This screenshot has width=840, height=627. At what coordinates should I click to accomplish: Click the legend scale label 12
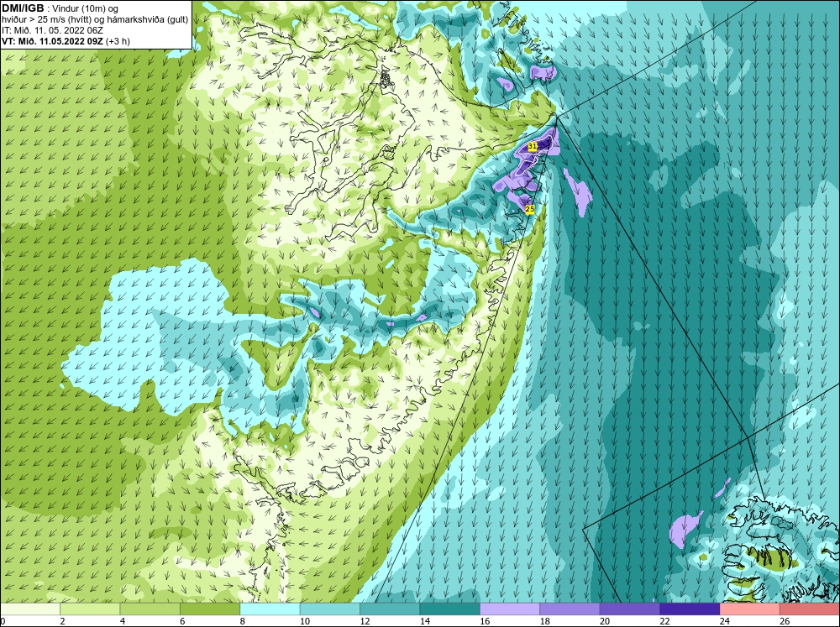coord(365,621)
